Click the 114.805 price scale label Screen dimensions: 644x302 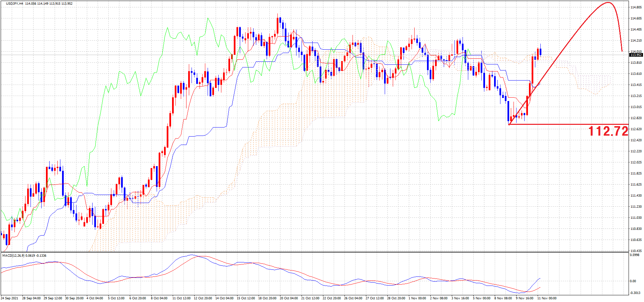coord(636,7)
